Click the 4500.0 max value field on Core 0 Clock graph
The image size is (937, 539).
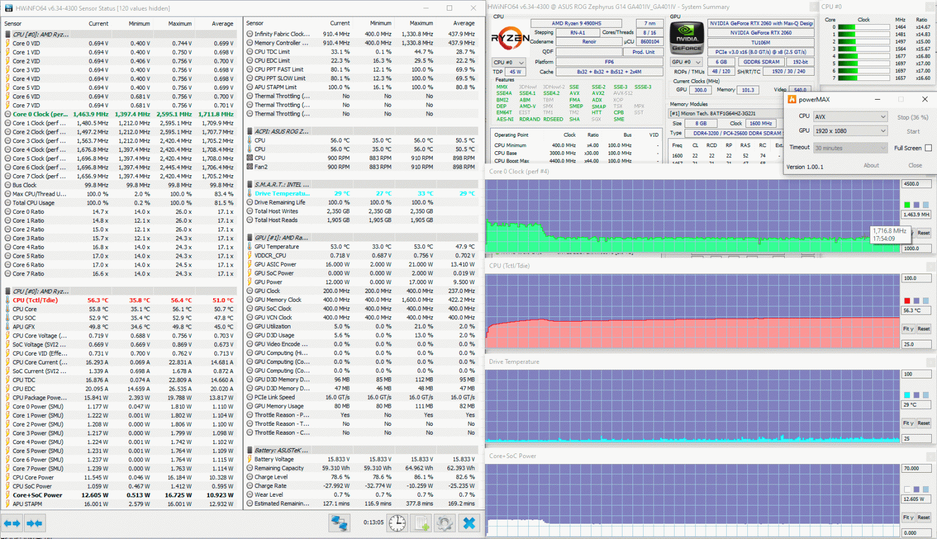click(916, 184)
